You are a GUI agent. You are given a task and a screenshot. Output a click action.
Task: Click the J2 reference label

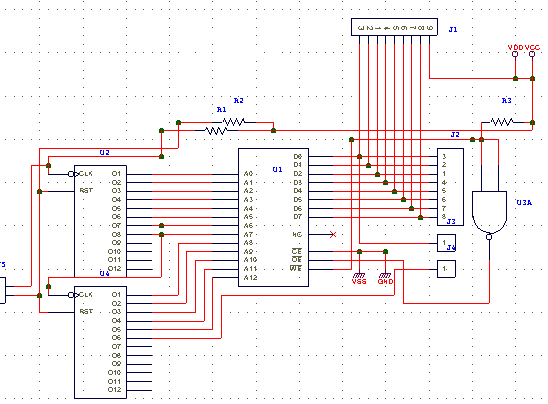click(x=455, y=135)
